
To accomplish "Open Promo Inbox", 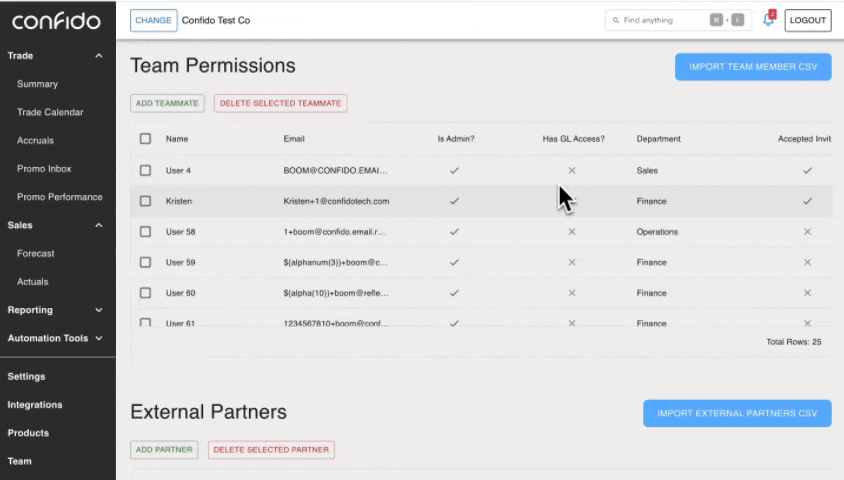I will click(44, 169).
